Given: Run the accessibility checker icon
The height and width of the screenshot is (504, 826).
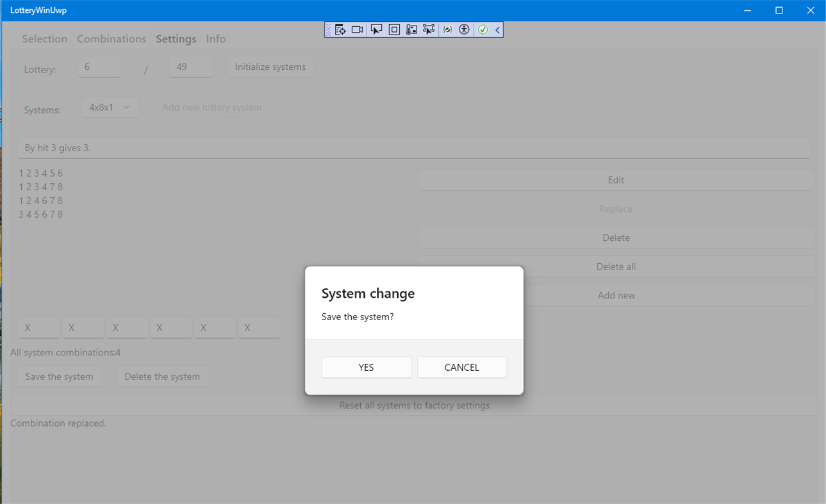Looking at the screenshot, I should 463,29.
